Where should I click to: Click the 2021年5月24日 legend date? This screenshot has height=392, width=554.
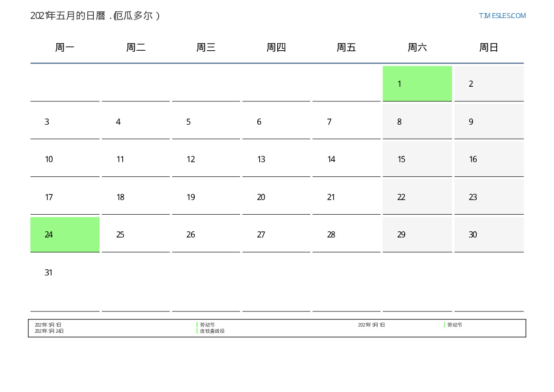(49, 331)
